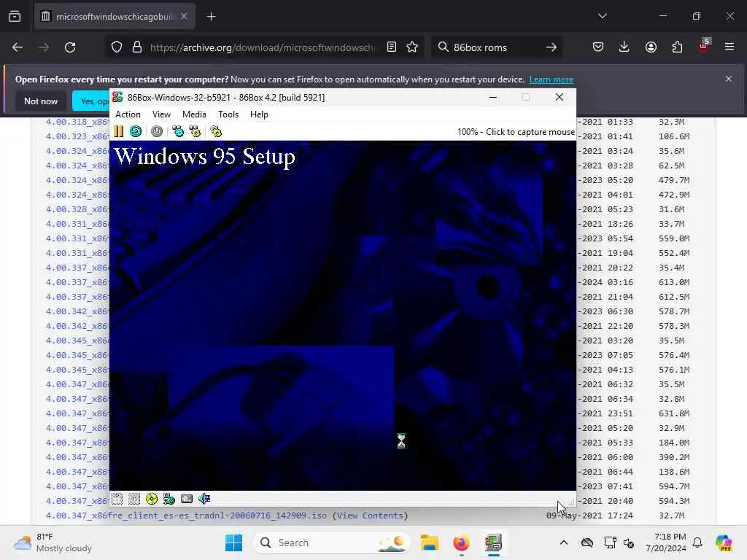Open File Explorer from taskbar
This screenshot has height=560, width=747.
[x=429, y=542]
